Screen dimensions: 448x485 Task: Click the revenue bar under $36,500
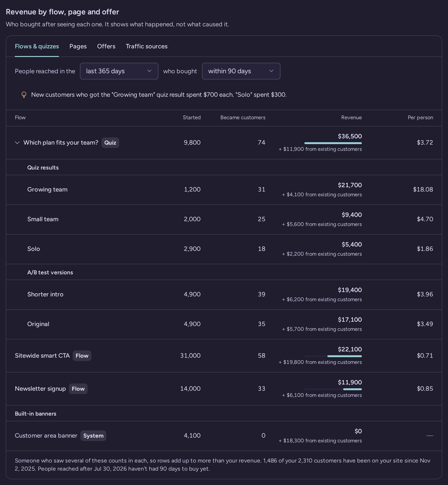point(333,143)
